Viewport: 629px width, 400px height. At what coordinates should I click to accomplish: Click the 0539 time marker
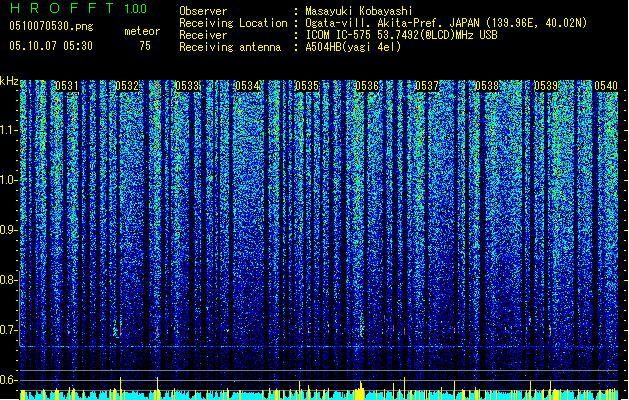coord(546,86)
